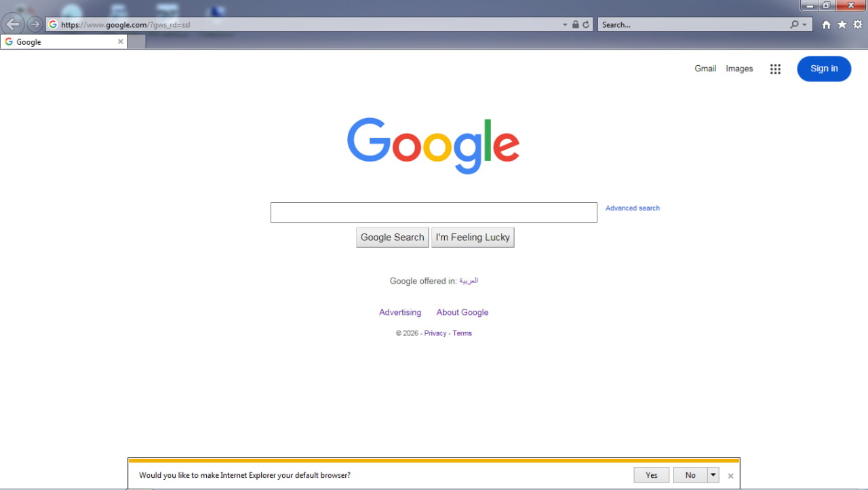Open a new blank tab button
This screenshot has height=490, width=868.
(136, 41)
